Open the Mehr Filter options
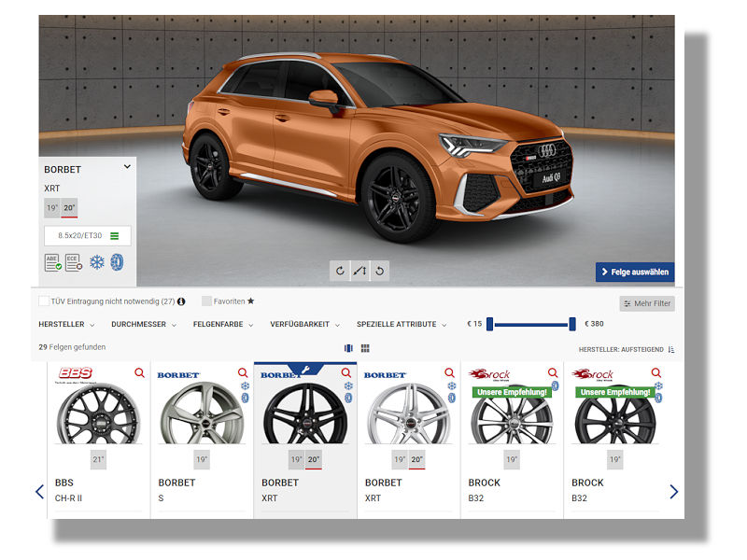Image resolution: width=747 pixels, height=560 pixels. click(647, 303)
